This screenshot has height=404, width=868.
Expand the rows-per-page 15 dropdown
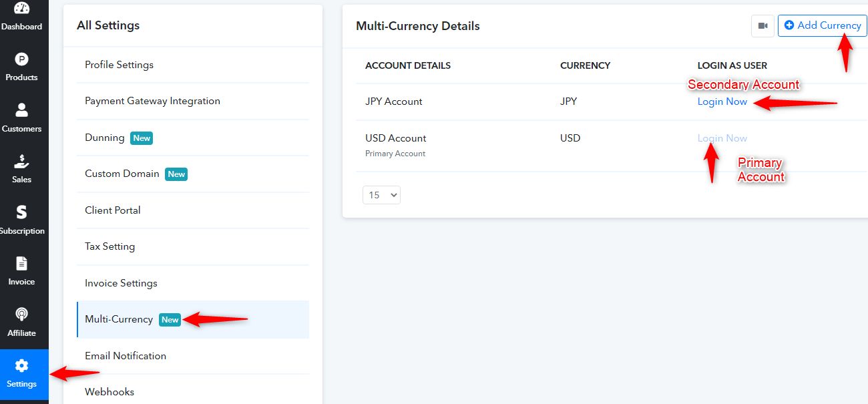381,195
